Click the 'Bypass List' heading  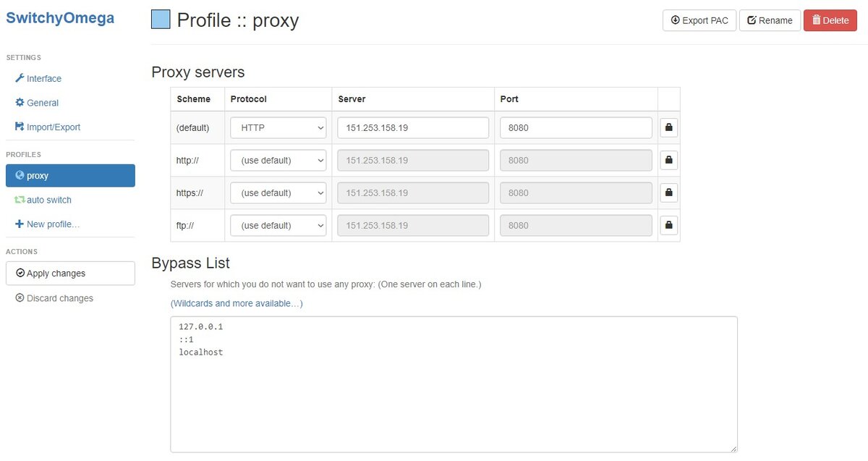pos(190,263)
